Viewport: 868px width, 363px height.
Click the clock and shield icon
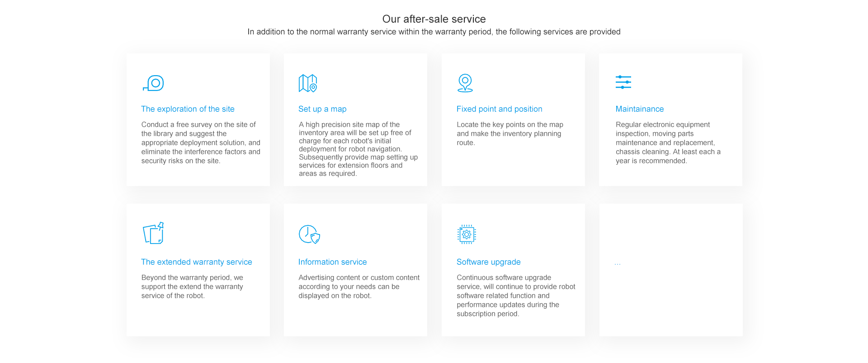tap(309, 234)
